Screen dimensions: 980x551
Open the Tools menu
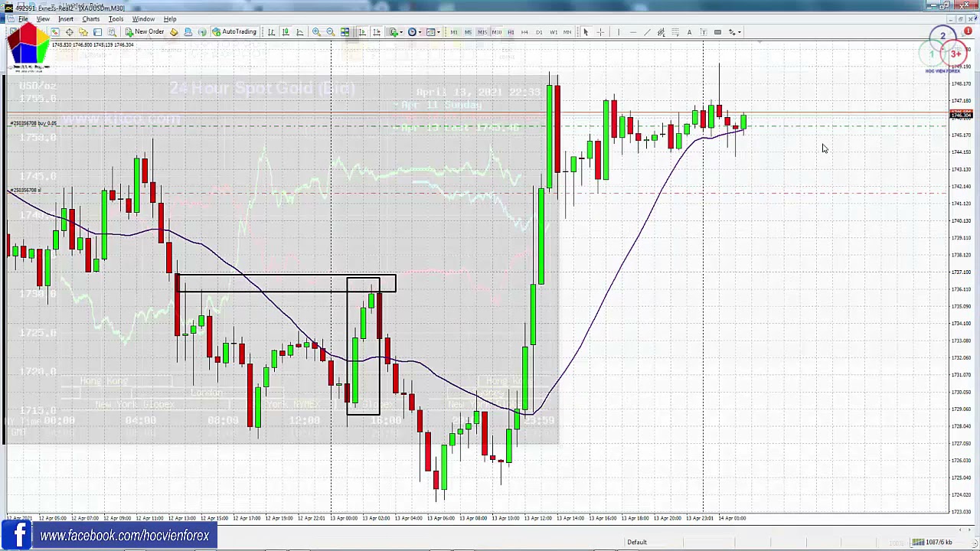[x=116, y=19]
